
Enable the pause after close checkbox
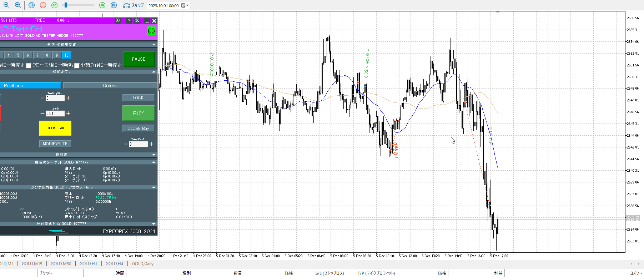click(x=29, y=65)
